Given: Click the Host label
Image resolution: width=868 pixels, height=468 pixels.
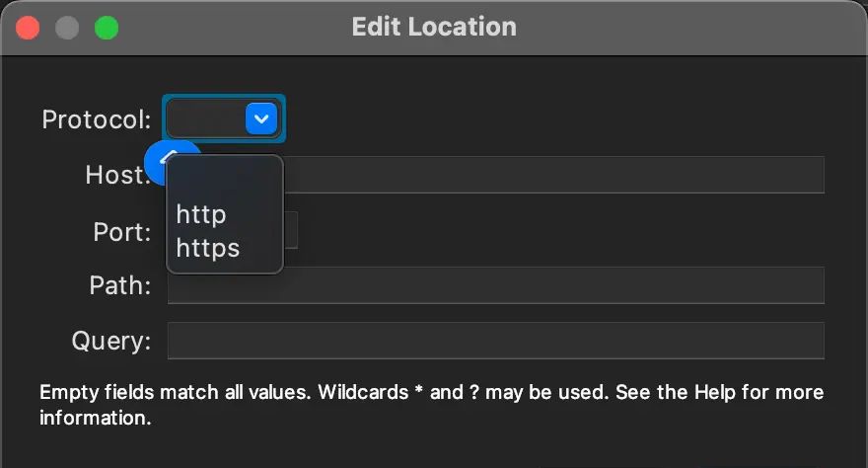Looking at the screenshot, I should 114,176.
